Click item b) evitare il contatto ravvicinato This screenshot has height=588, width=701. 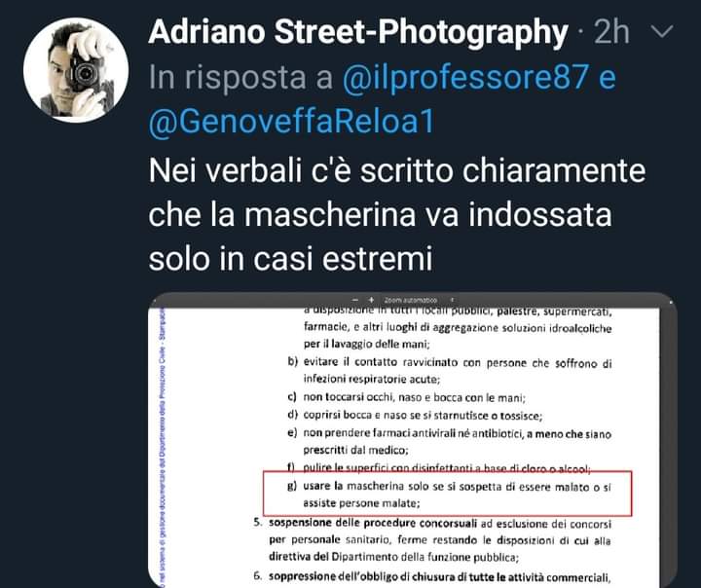[x=449, y=370]
